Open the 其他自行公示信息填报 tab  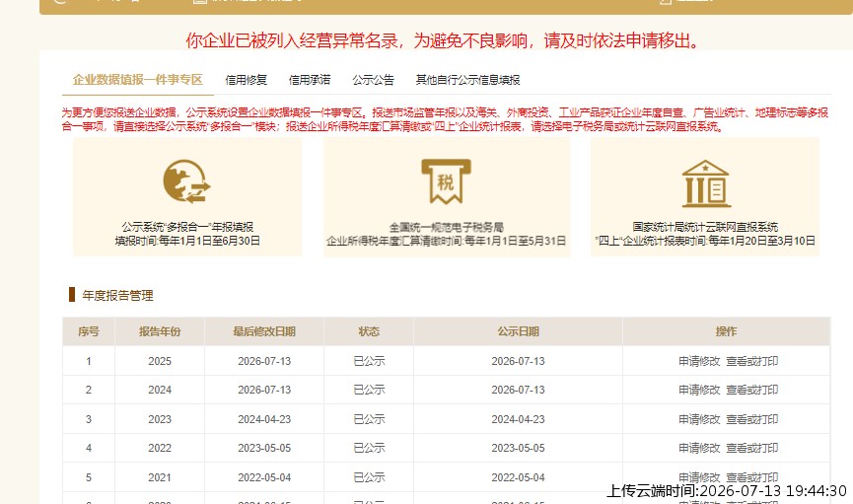pos(467,80)
